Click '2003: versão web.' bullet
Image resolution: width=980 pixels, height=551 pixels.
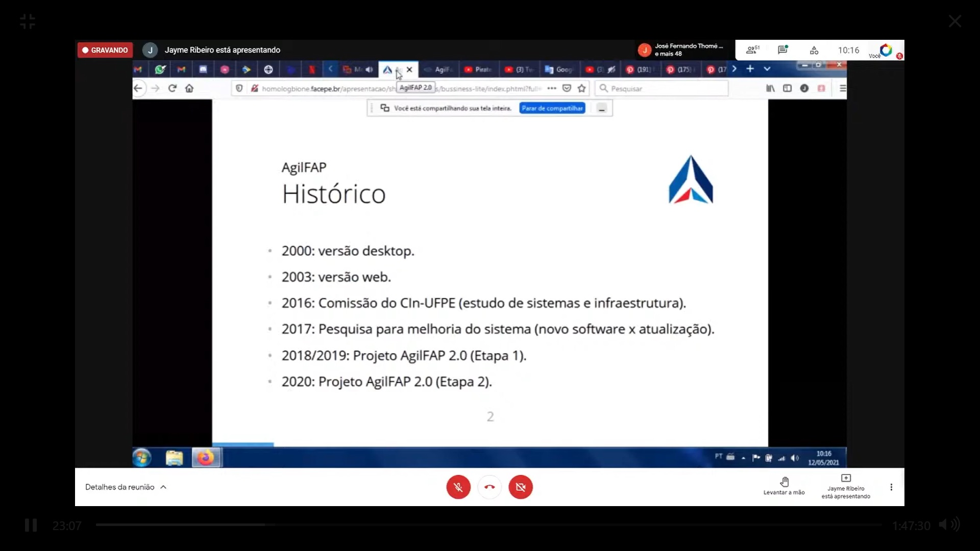(336, 277)
